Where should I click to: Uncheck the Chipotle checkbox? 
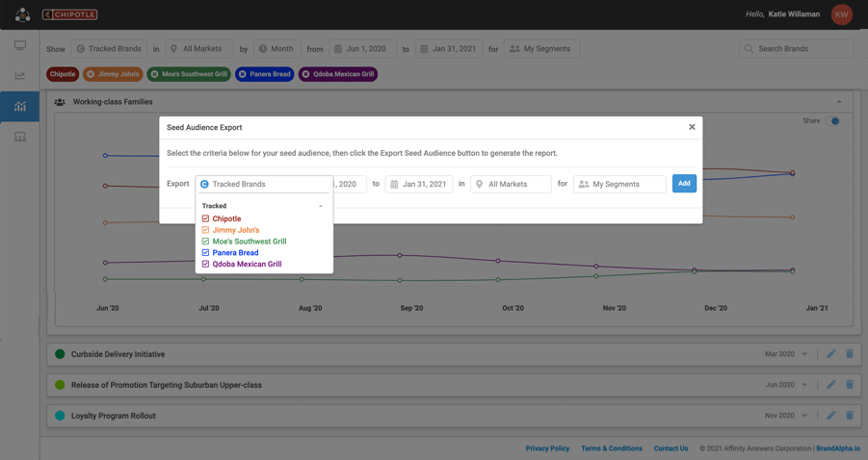pos(205,218)
